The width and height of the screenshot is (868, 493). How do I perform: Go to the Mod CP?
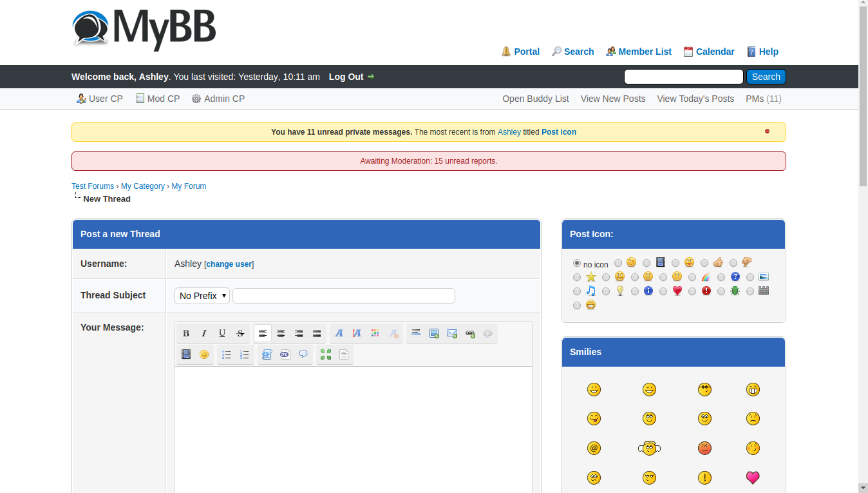(163, 99)
